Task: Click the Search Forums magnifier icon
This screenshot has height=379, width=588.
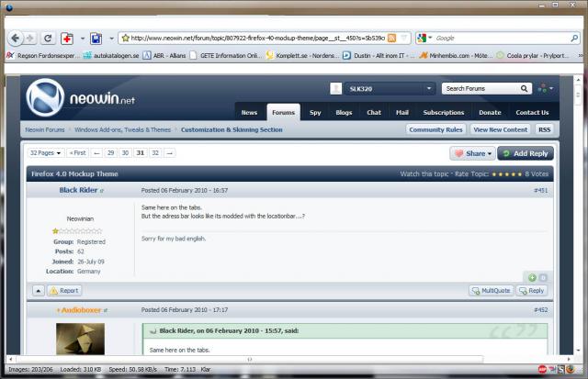Action: click(x=525, y=89)
